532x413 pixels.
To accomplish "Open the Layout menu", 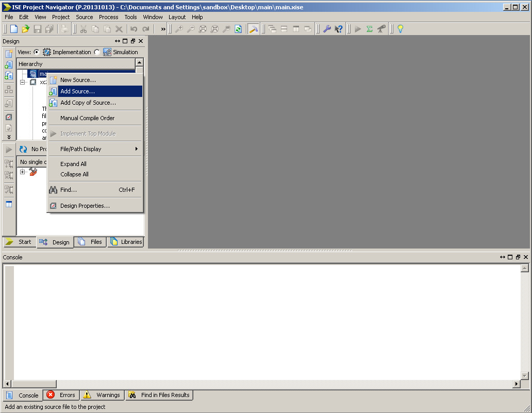I will pos(177,17).
